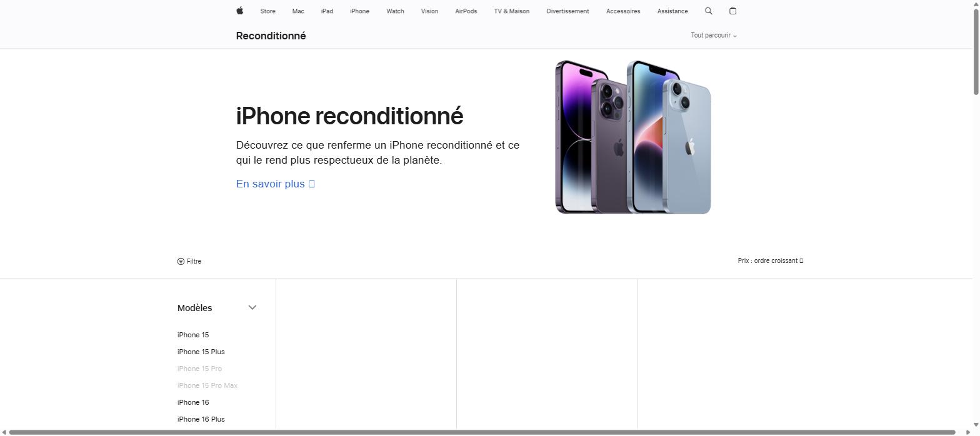Screen dimensions: 980x436
Task: Click the scroll down arrow
Action: 976,425
